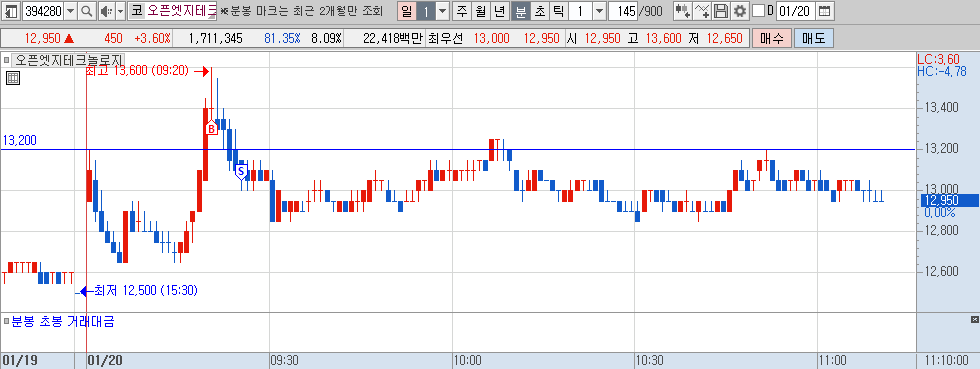Select the 틱 (tick) period tab
The image size is (980, 369).
(x=558, y=11)
